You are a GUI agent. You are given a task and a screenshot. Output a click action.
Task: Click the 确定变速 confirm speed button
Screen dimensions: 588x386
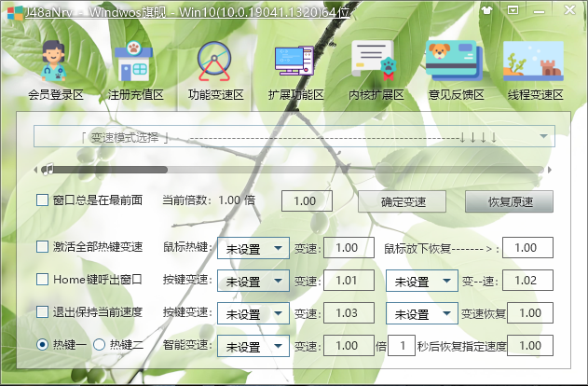coord(403,201)
